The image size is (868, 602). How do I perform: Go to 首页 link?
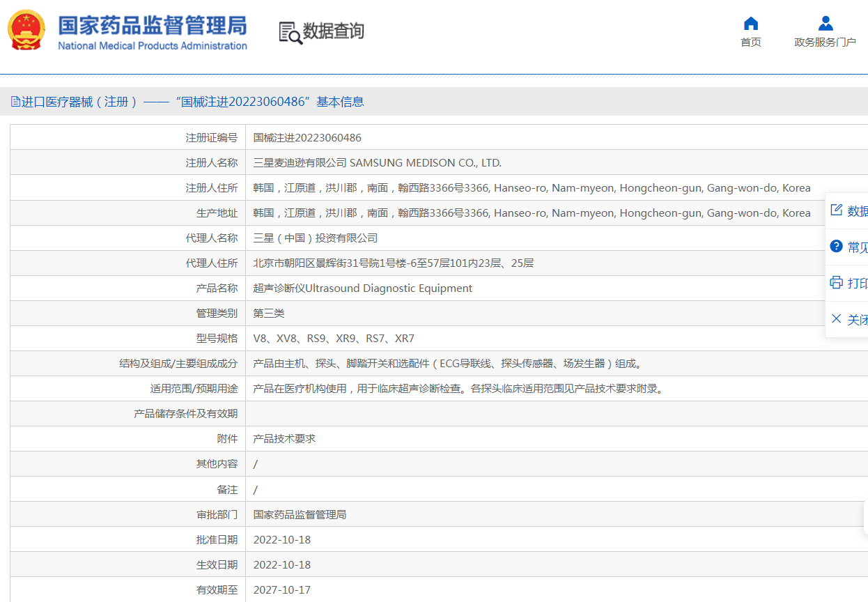pos(751,43)
